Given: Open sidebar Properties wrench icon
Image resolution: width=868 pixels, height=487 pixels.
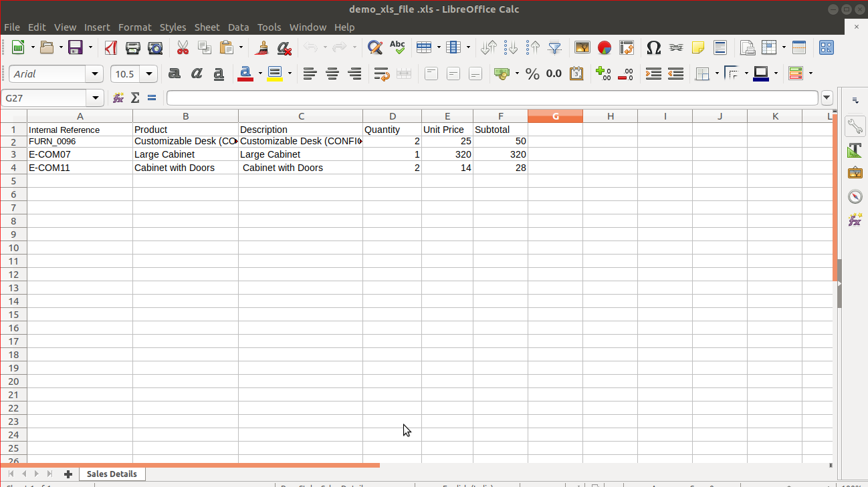Looking at the screenshot, I should coord(855,125).
